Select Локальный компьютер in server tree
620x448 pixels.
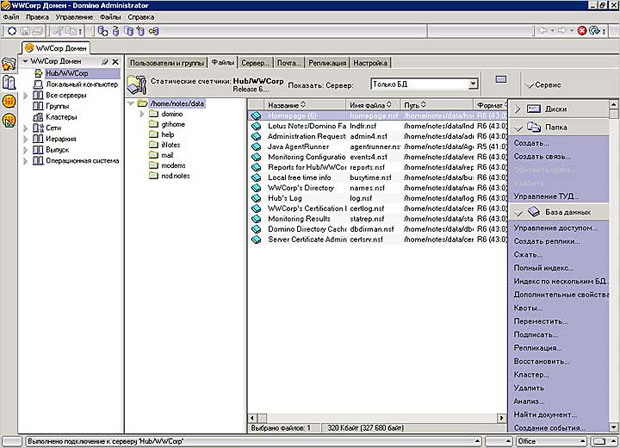pyautogui.click(x=82, y=84)
